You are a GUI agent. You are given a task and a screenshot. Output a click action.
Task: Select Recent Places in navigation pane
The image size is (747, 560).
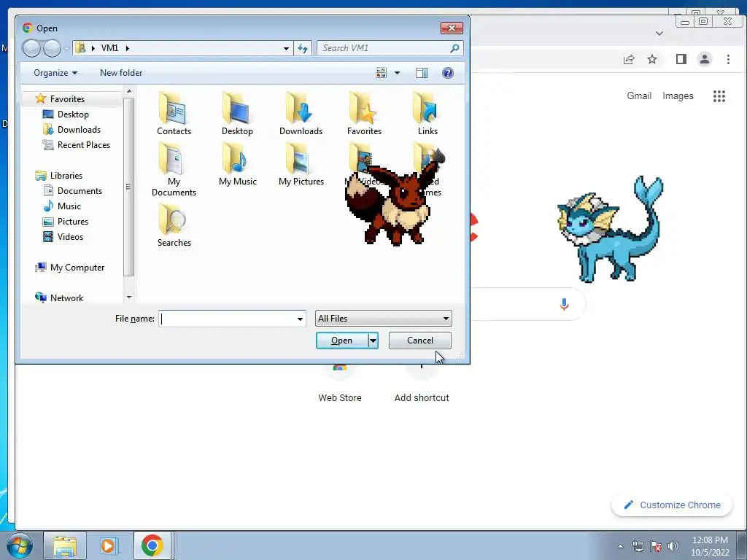pyautogui.click(x=77, y=145)
